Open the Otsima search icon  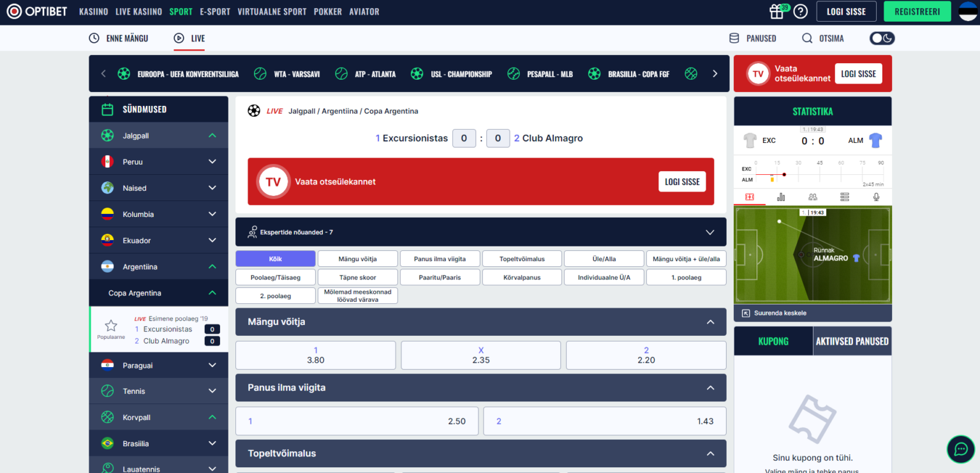[807, 38]
